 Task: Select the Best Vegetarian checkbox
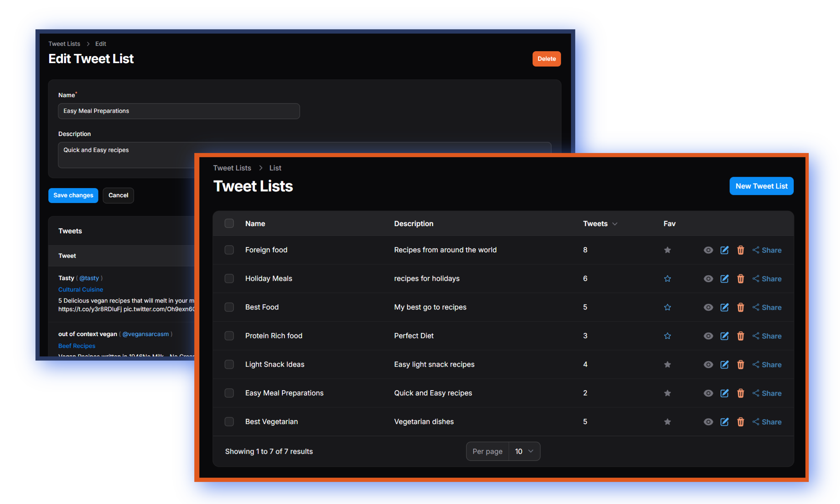pos(229,422)
